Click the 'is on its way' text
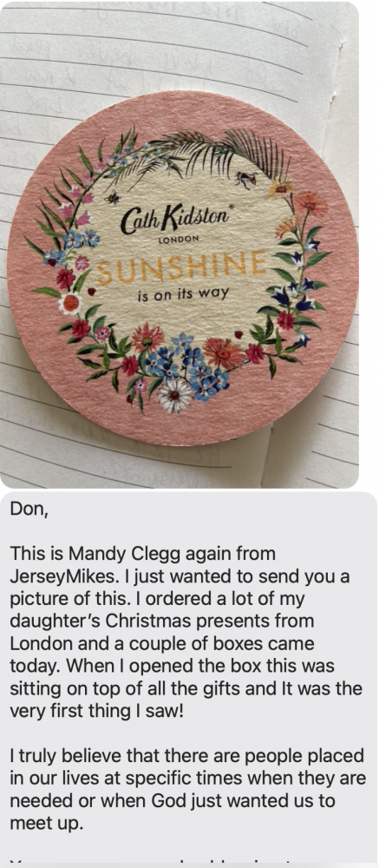379x868 pixels. coord(183,293)
